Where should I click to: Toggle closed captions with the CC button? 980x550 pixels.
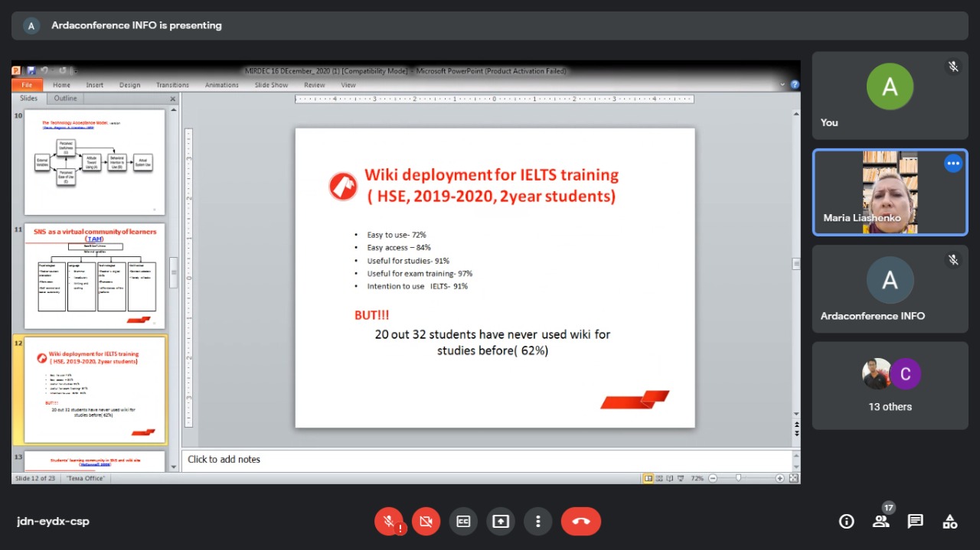pyautogui.click(x=463, y=522)
